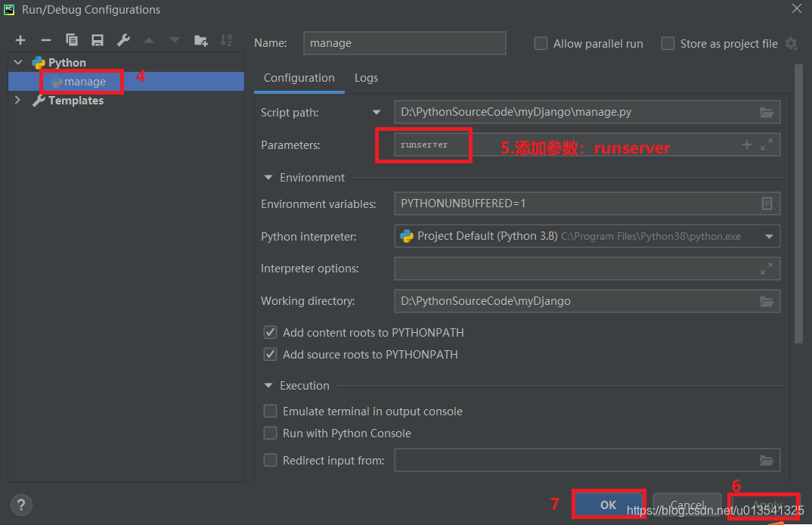
Task: Uncheck Add source roots to PYTHONPATH
Action: [271, 355]
